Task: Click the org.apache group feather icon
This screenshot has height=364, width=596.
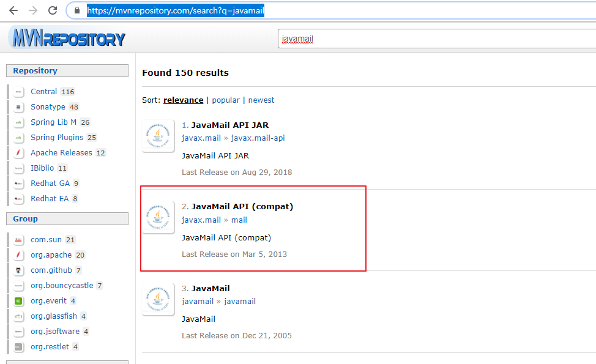Action: click(18, 255)
